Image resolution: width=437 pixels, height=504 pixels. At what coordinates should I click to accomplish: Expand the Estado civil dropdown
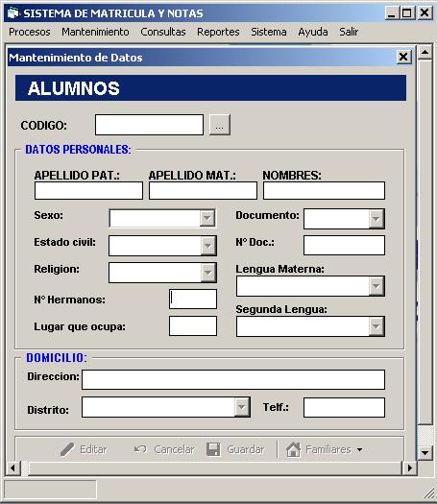point(208,246)
